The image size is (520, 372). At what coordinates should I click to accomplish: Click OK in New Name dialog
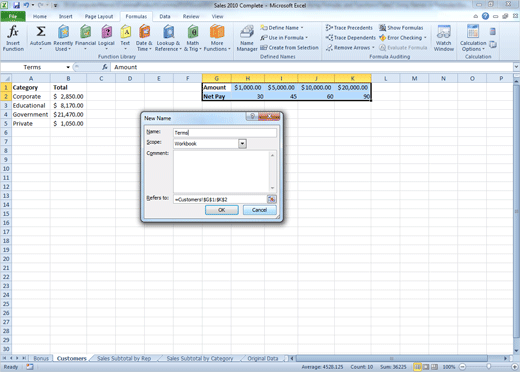pos(222,210)
